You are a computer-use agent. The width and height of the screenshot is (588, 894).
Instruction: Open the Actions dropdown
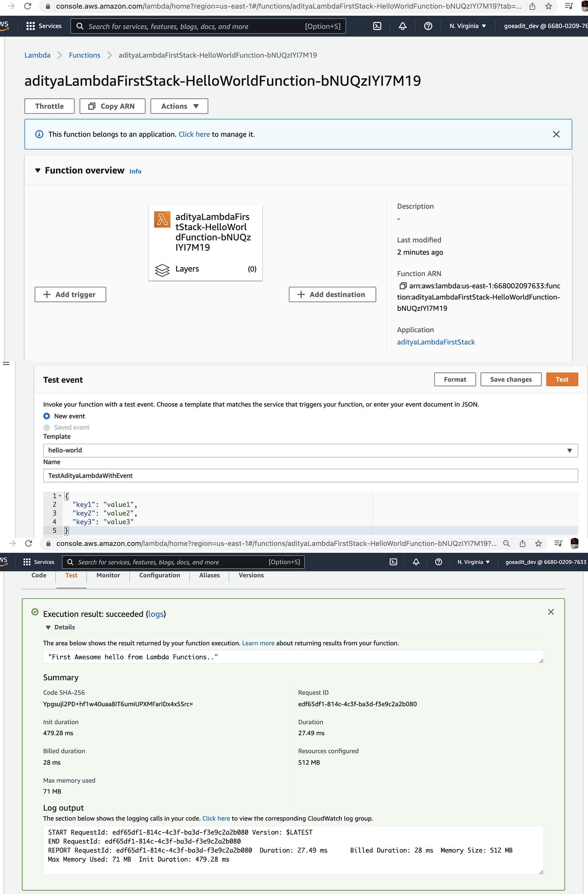pyautogui.click(x=179, y=106)
